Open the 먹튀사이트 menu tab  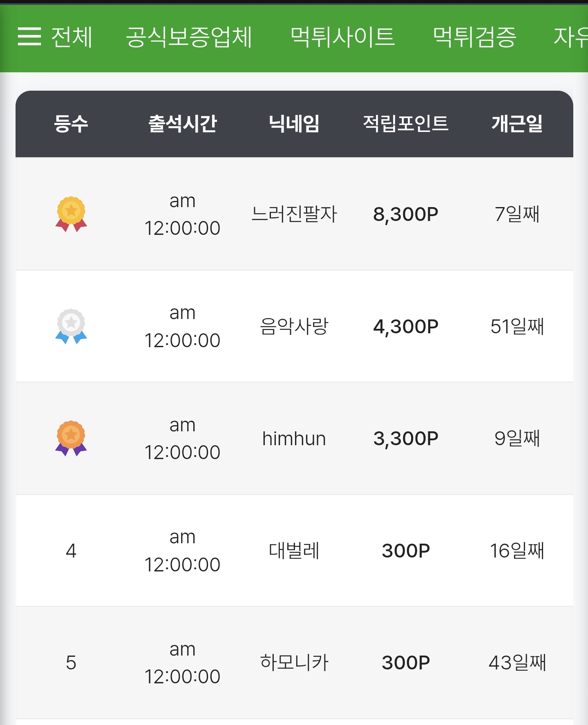pyautogui.click(x=342, y=37)
